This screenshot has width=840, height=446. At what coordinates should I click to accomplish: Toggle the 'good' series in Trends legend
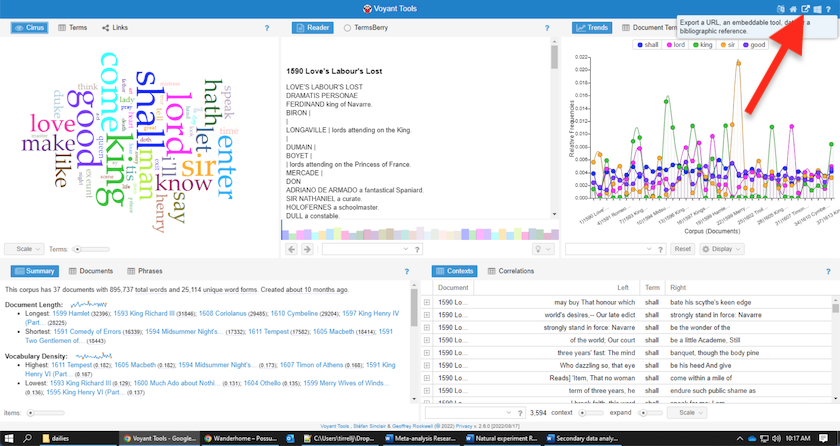click(754, 45)
